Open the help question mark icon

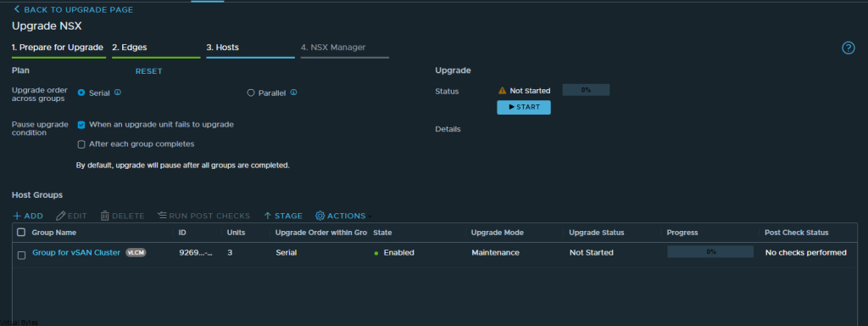pos(848,48)
